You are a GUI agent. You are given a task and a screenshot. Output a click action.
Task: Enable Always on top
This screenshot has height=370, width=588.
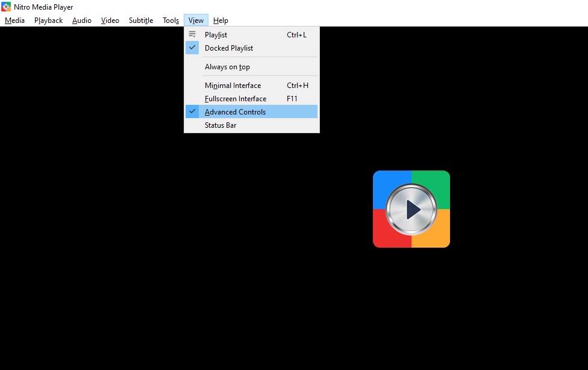pos(251,67)
